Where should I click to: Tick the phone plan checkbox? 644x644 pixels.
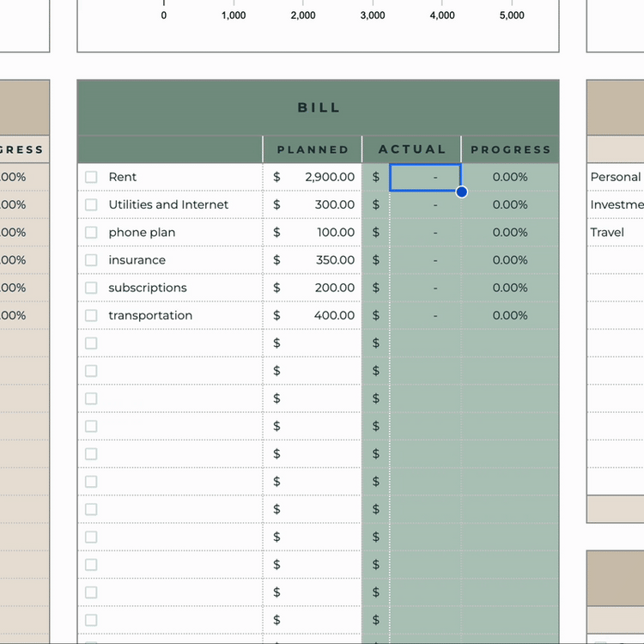click(x=91, y=233)
